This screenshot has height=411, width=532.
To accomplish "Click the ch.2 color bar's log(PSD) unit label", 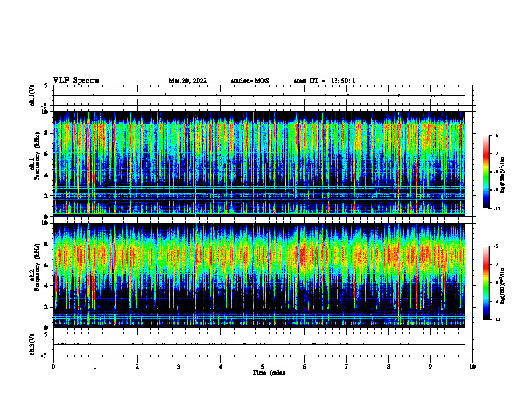I will click(504, 285).
